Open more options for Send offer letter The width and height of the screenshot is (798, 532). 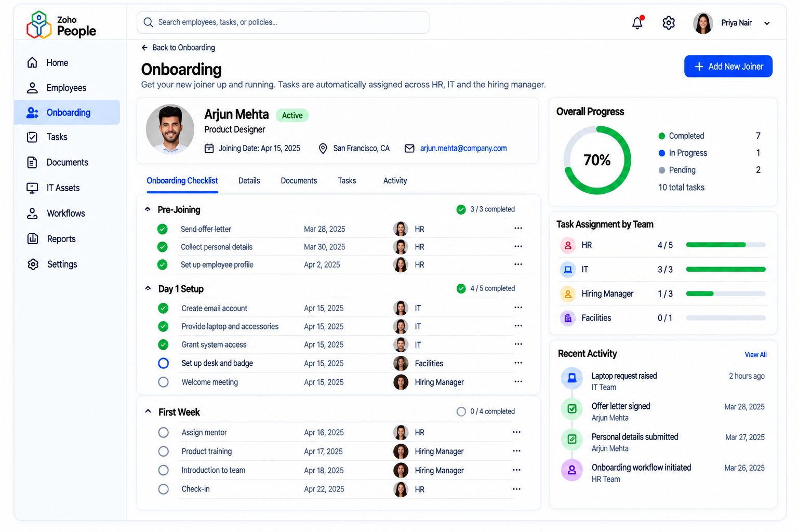point(518,229)
